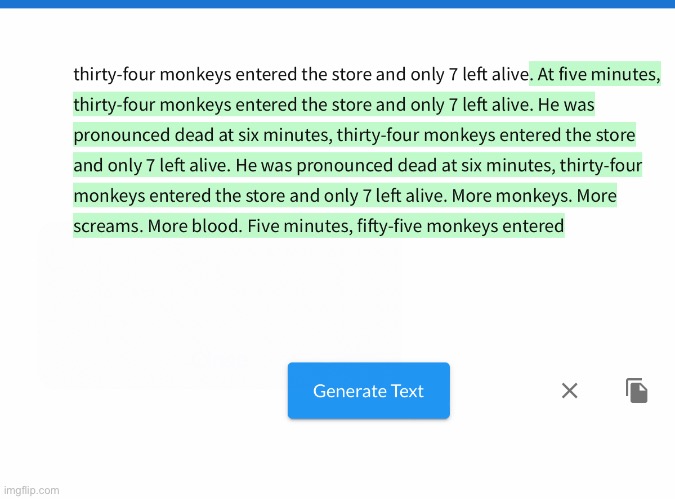Click the blue header bar at the top
The width and height of the screenshot is (675, 499).
point(338,4)
